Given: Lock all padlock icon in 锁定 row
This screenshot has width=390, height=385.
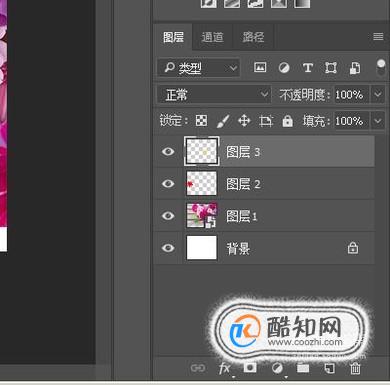Looking at the screenshot, I should [x=287, y=121].
